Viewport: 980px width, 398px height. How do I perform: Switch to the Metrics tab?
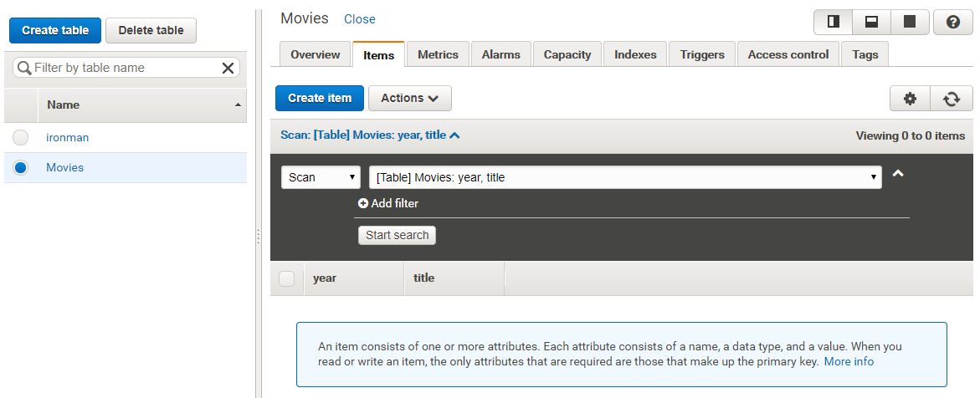[438, 54]
